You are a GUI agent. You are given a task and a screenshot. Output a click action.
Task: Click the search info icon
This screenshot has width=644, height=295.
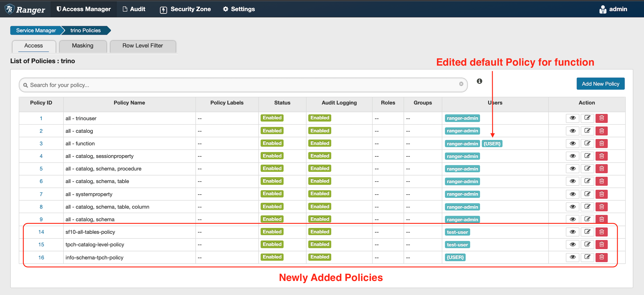(x=479, y=81)
